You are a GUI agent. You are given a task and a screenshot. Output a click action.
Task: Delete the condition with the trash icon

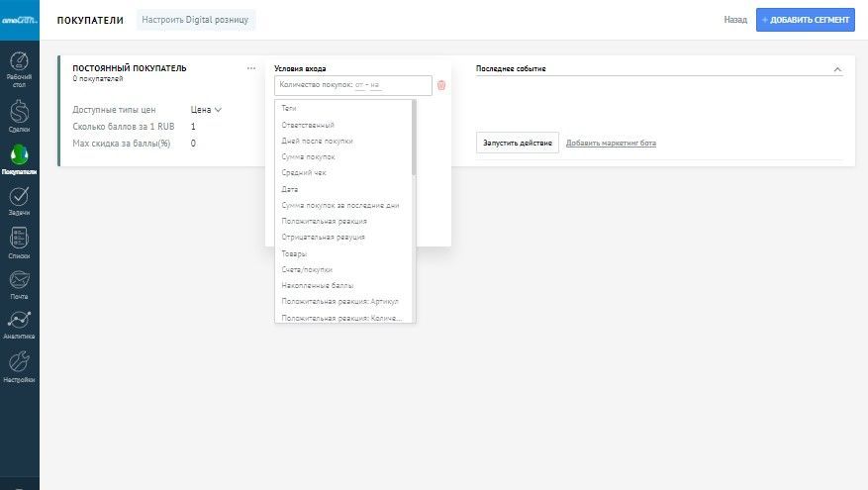pyautogui.click(x=441, y=85)
